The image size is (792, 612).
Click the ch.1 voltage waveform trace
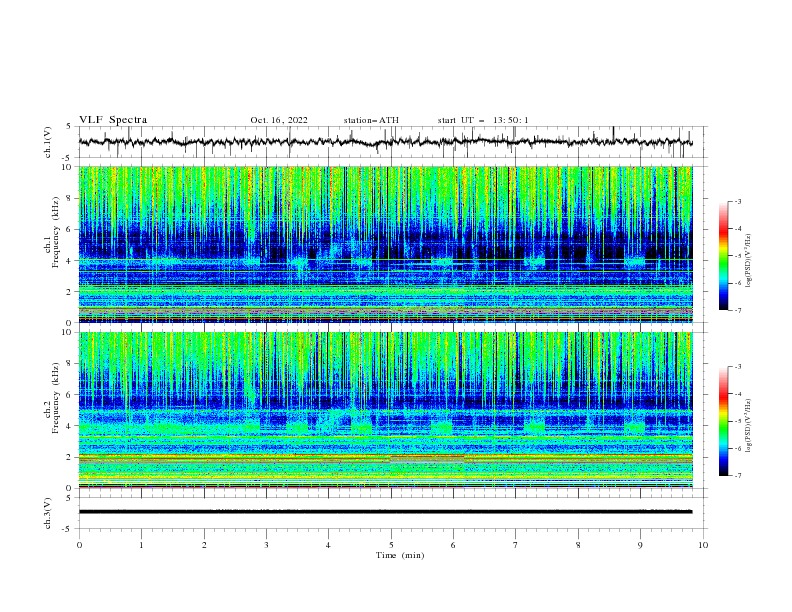386,142
